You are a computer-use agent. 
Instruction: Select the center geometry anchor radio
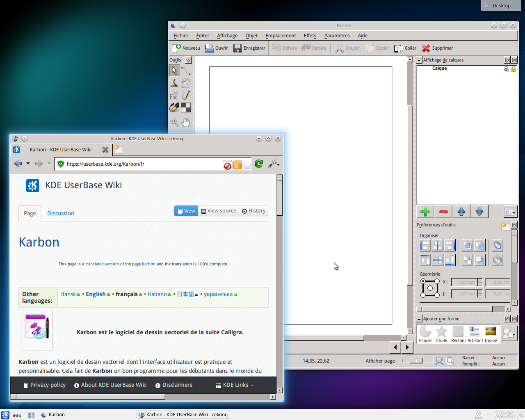point(430,288)
